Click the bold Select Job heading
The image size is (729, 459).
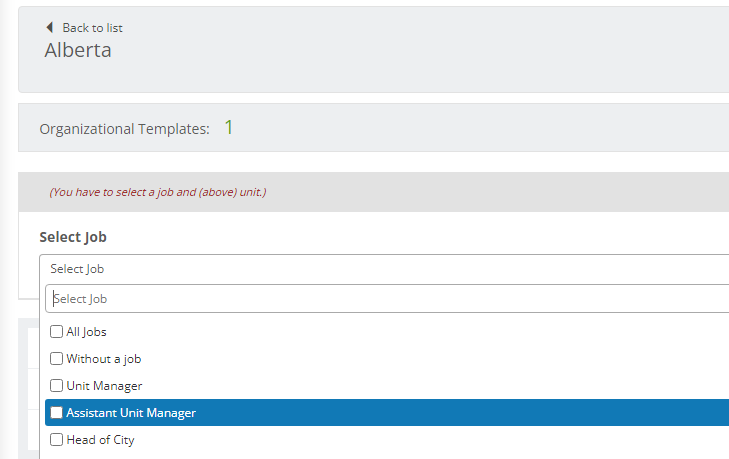coord(73,237)
